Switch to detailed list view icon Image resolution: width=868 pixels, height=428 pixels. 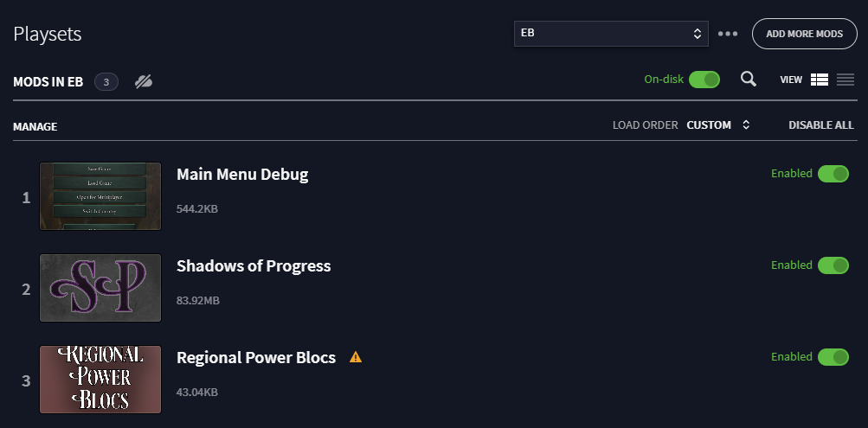820,80
